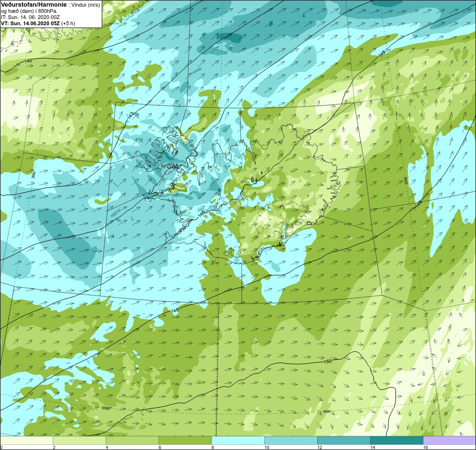The image size is (476, 450).
Task: Click the legend scale value '16'
Action: tap(425, 447)
